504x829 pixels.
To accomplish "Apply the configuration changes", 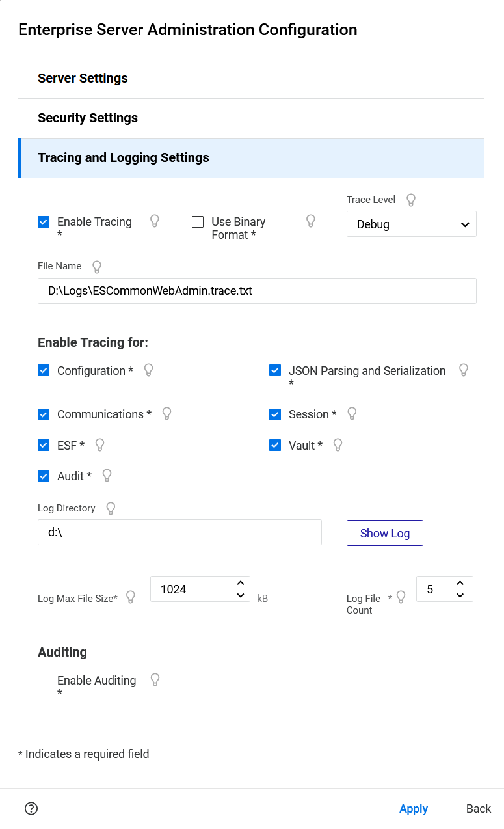I will pyautogui.click(x=414, y=808).
